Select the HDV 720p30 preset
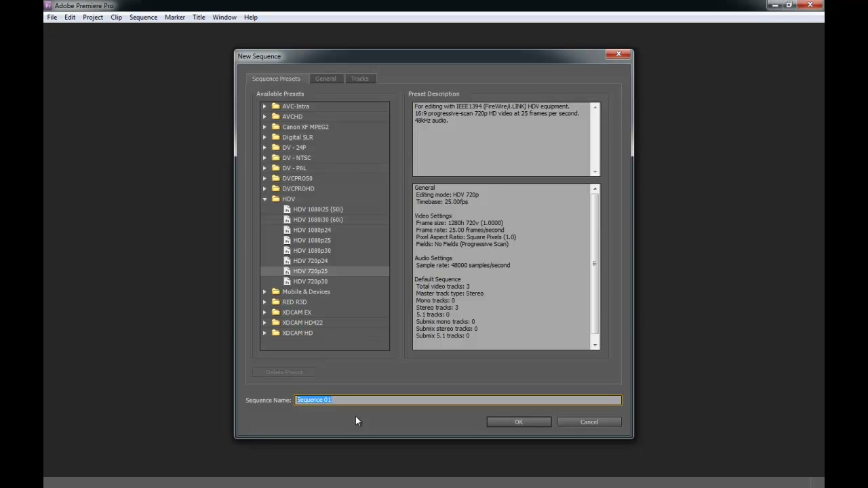 311,281
